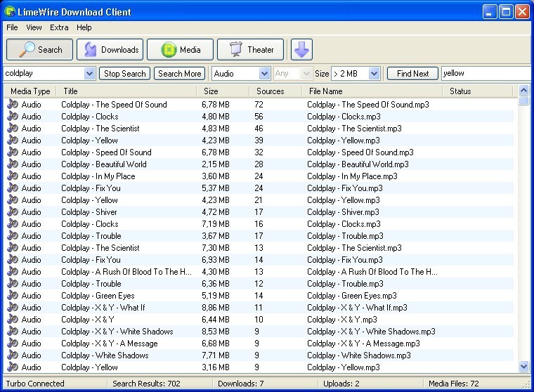The height and width of the screenshot is (392, 534).
Task: Expand the Size > 2 MB dropdown
Action: 374,73
